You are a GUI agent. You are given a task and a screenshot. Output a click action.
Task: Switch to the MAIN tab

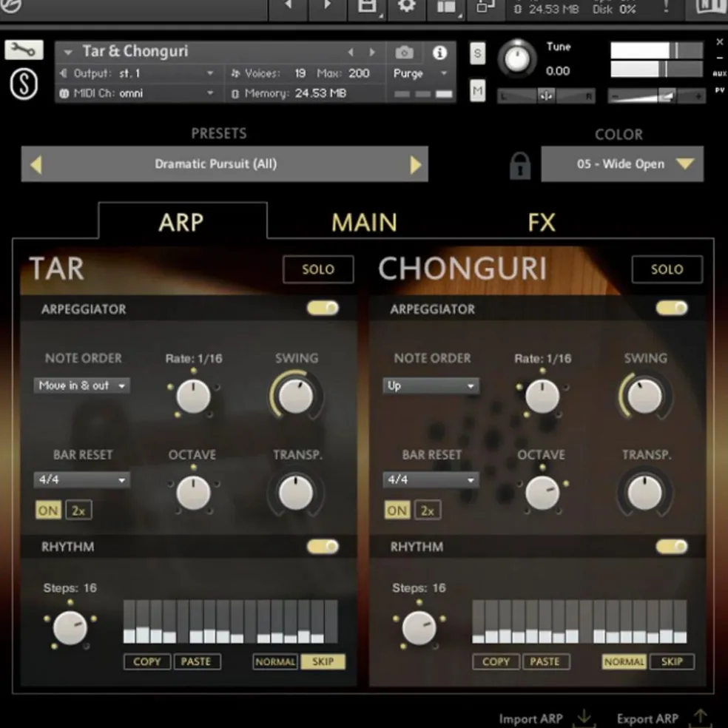[365, 223]
